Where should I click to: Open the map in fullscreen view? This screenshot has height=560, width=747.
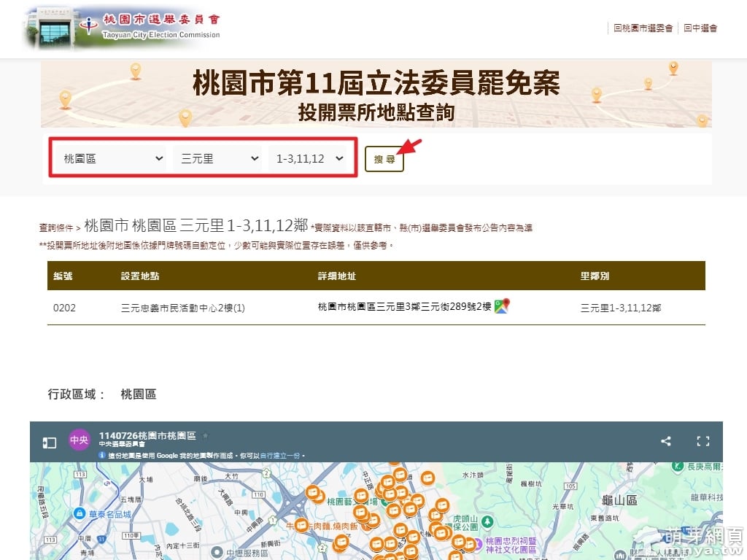click(703, 441)
